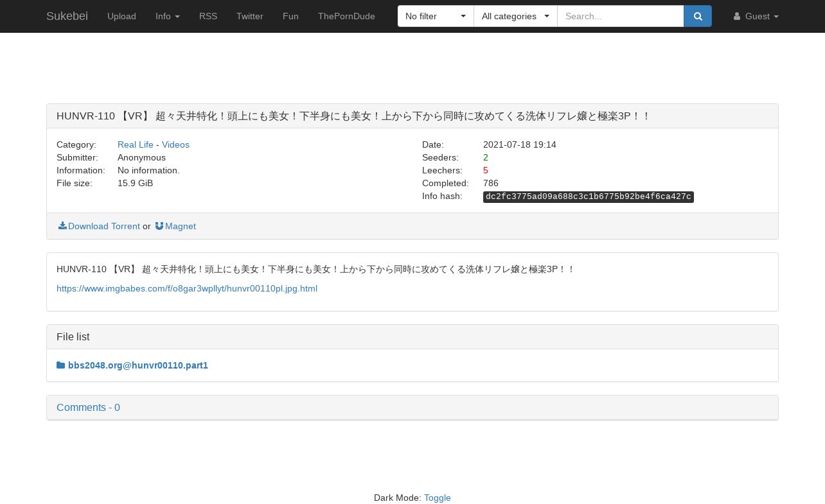This screenshot has width=825, height=504.
Task: Expand the Comments - 0 section
Action: tap(88, 408)
